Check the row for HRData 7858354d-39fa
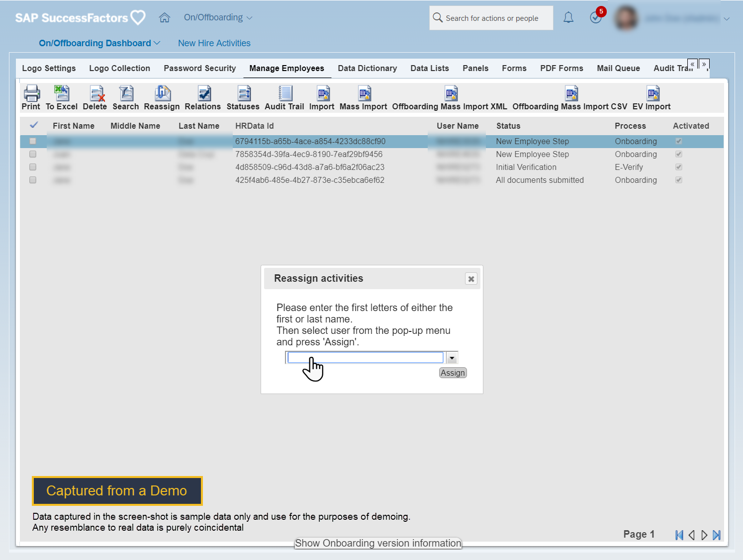The image size is (743, 560). coord(33,154)
